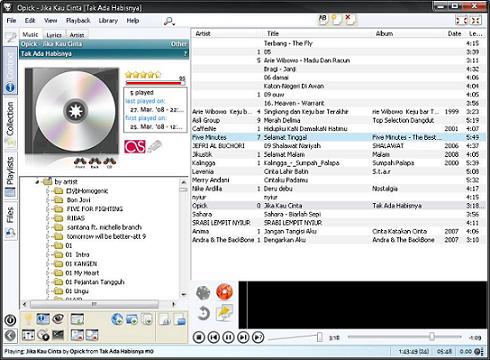Click the round power button
Image resolution: width=490 pixels, height=360 pixels.
click(10, 320)
